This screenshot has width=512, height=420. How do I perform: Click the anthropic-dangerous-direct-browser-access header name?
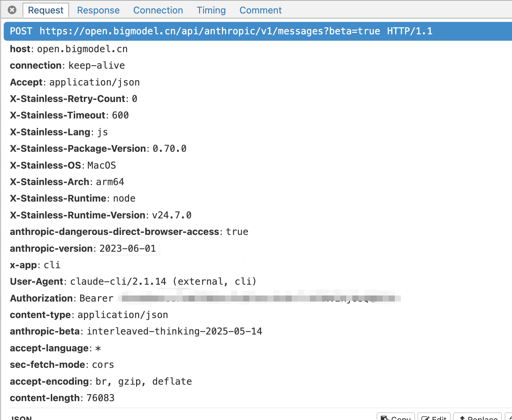115,232
